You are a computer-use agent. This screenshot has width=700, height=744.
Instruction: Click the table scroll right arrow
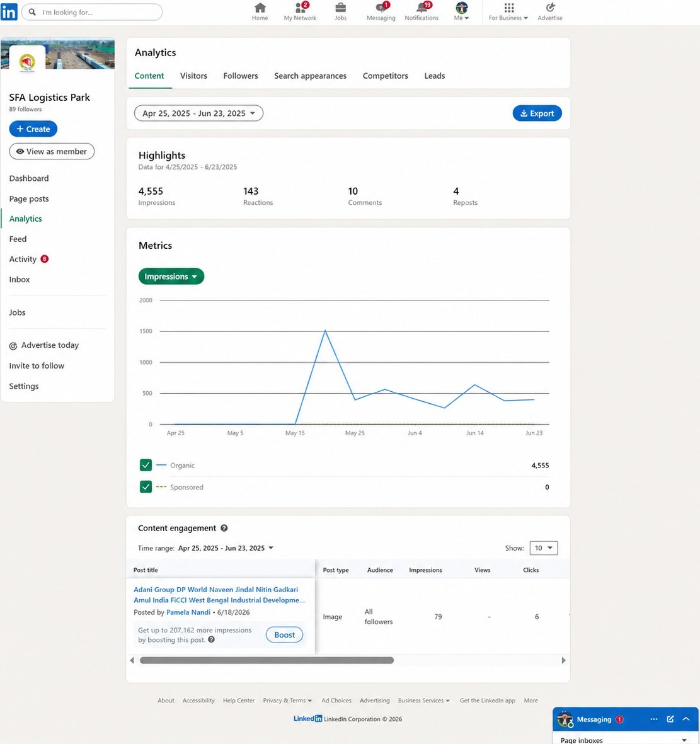(x=563, y=660)
